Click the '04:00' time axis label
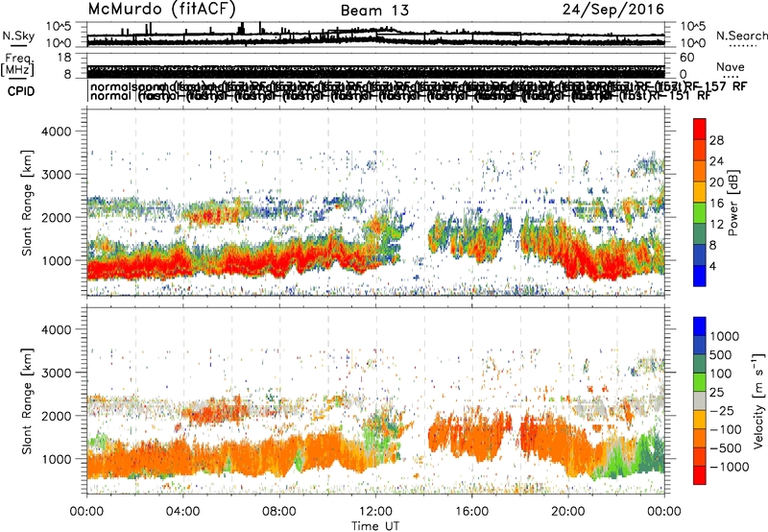Image resolution: width=768 pixels, height=532 pixels. [183, 512]
